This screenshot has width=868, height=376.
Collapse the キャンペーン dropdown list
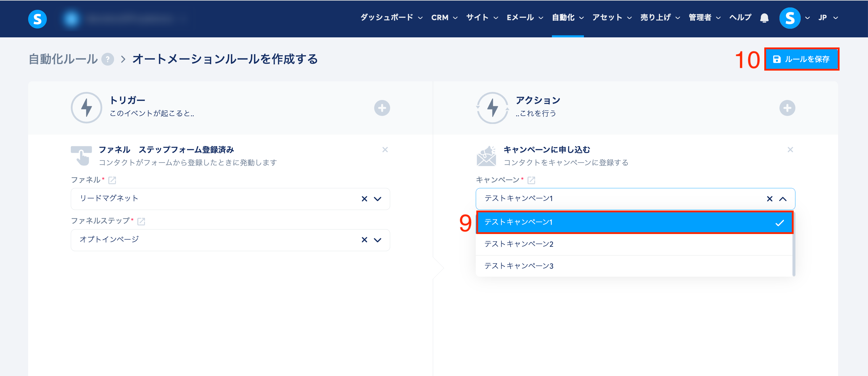(x=783, y=199)
